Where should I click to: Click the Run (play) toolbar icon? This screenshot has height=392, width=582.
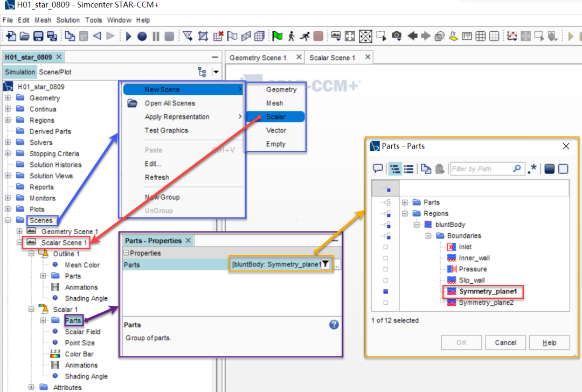coord(128,36)
